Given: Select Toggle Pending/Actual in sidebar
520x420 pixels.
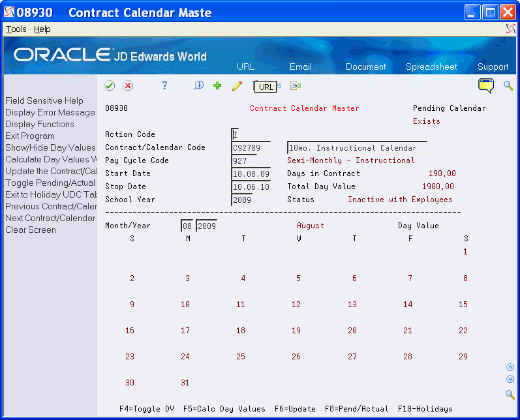Looking at the screenshot, I should coord(50,183).
